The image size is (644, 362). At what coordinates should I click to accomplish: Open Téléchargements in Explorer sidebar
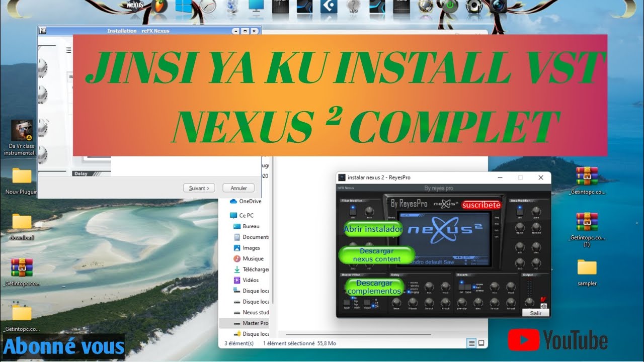[251, 269]
